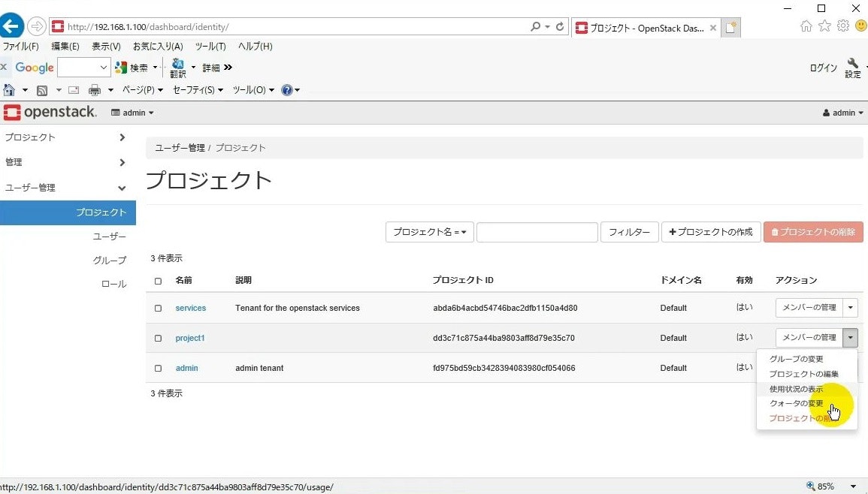Viewport: 868px width, 494px height.
Task: Select グループ in the sidebar
Action: pos(109,261)
